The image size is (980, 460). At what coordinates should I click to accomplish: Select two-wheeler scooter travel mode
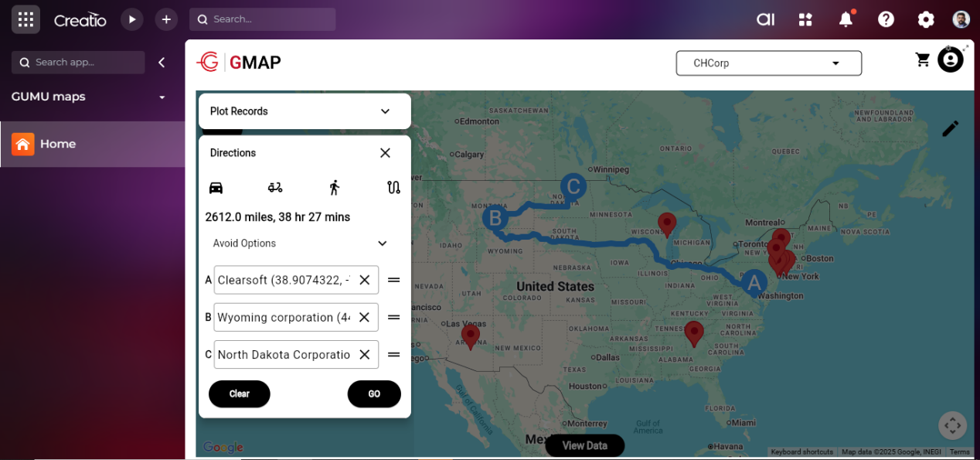click(275, 187)
